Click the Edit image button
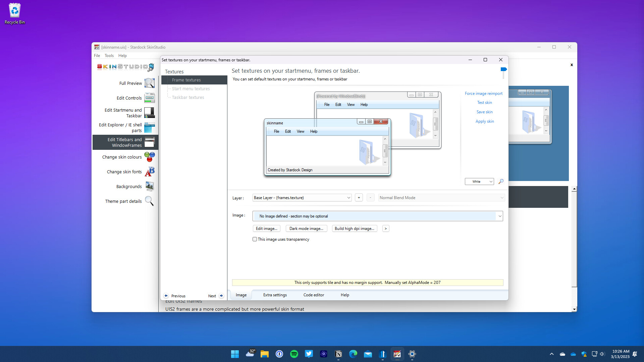644x362 pixels. tap(267, 229)
